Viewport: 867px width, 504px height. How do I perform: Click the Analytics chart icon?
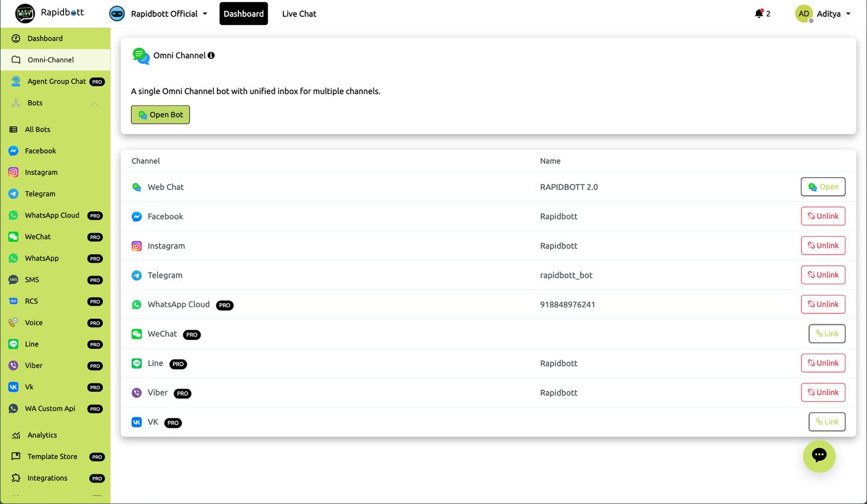click(x=16, y=435)
